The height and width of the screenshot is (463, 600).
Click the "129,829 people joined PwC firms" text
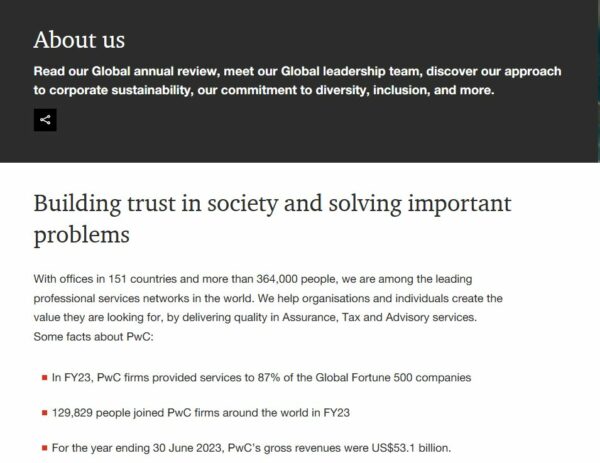138,412
